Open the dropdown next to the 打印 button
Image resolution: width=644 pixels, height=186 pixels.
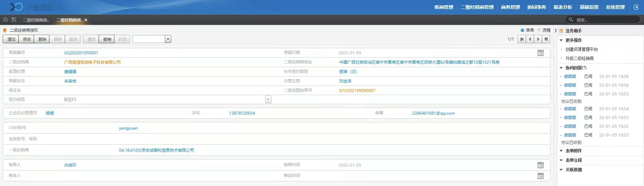click(x=168, y=39)
